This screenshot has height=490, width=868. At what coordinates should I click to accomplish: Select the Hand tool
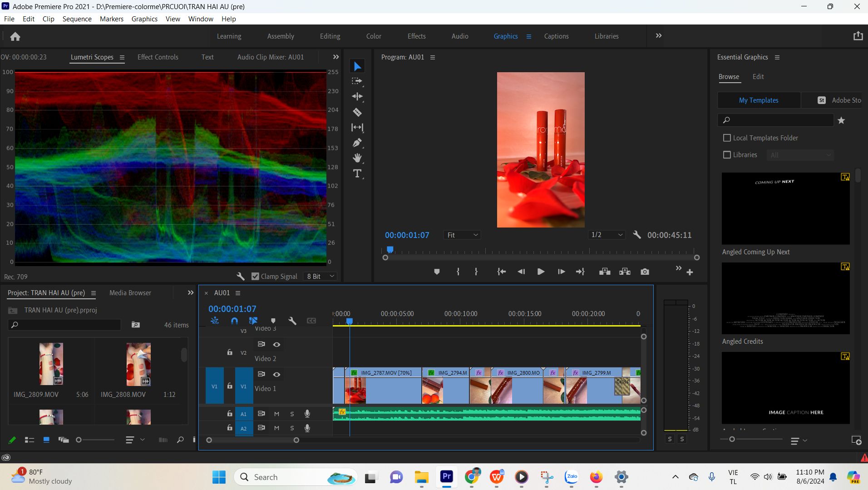pyautogui.click(x=357, y=158)
